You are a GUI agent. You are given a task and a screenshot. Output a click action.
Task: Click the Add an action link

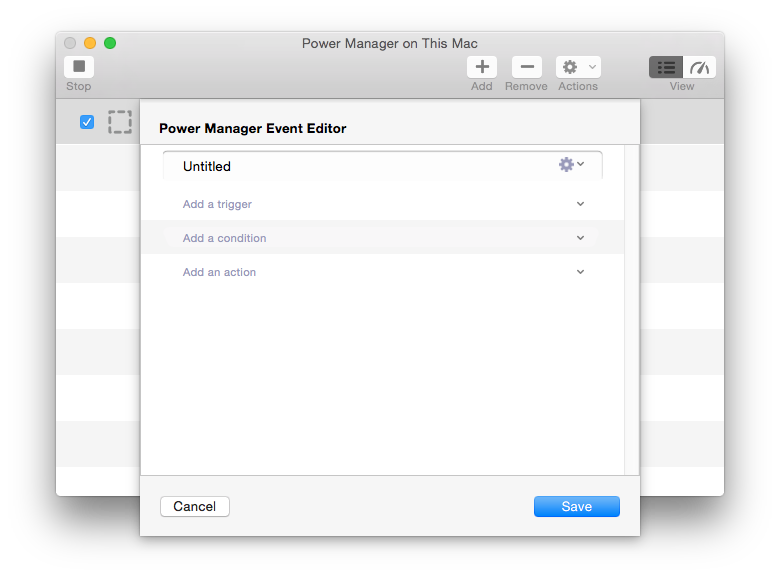(219, 272)
